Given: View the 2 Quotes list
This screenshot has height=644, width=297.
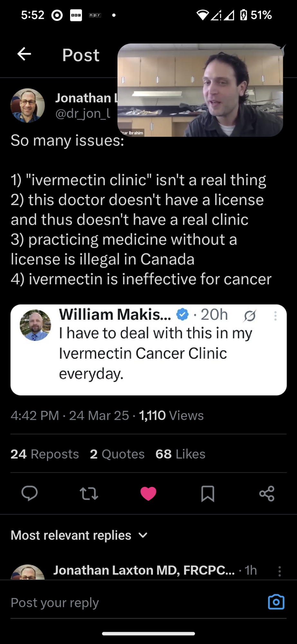Looking at the screenshot, I should tap(117, 454).
